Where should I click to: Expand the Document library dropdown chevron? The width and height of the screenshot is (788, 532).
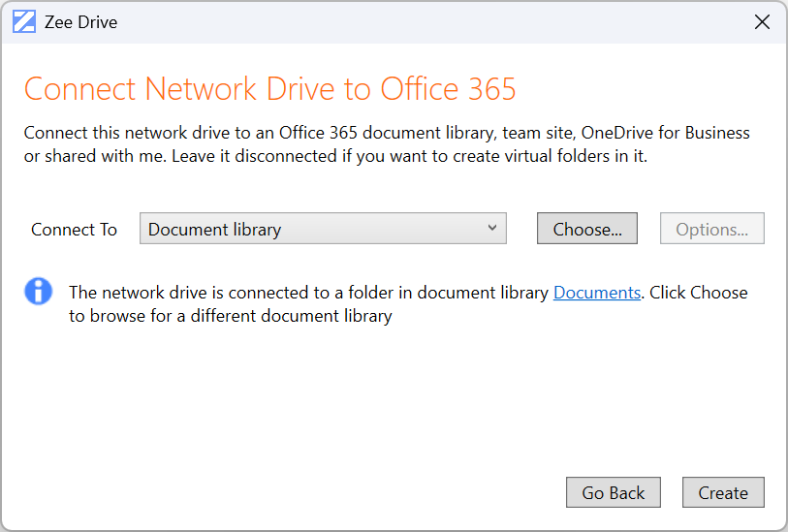click(x=492, y=229)
